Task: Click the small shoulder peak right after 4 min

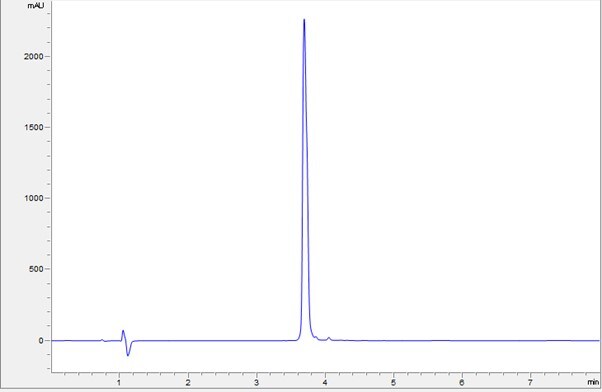Action: click(x=329, y=338)
